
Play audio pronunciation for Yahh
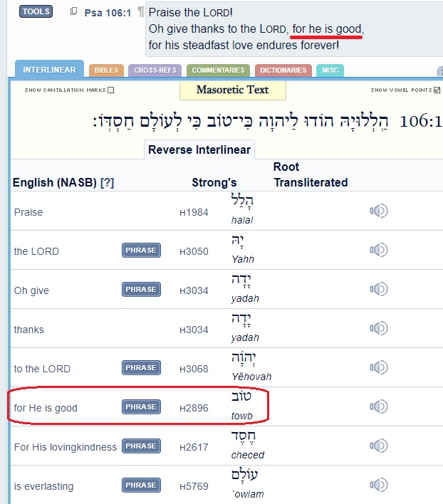pyautogui.click(x=378, y=250)
